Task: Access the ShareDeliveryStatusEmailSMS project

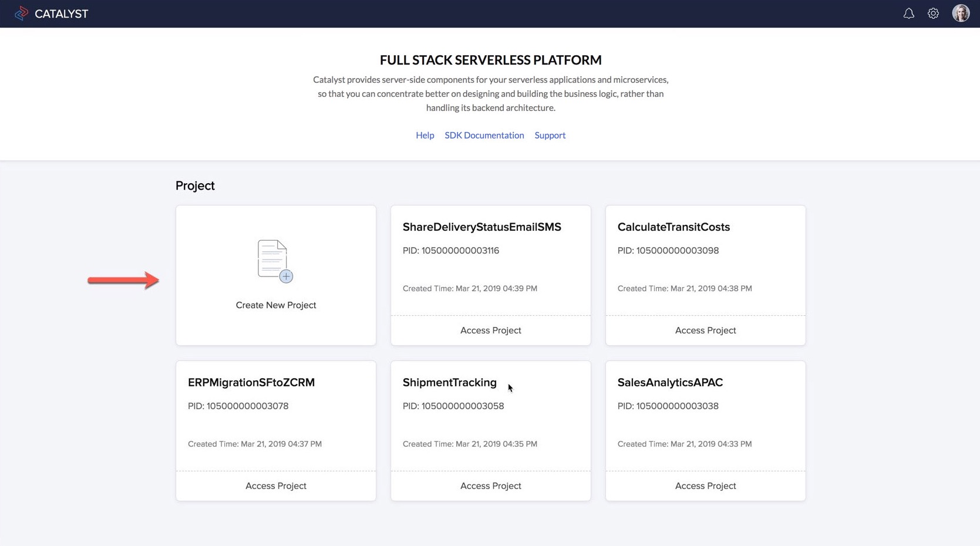Action: point(490,330)
